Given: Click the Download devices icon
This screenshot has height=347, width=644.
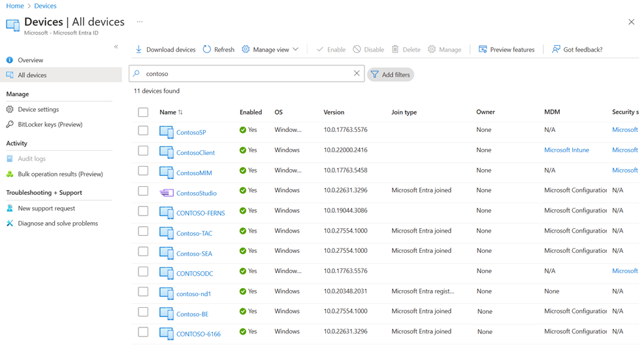Looking at the screenshot, I should click(138, 50).
